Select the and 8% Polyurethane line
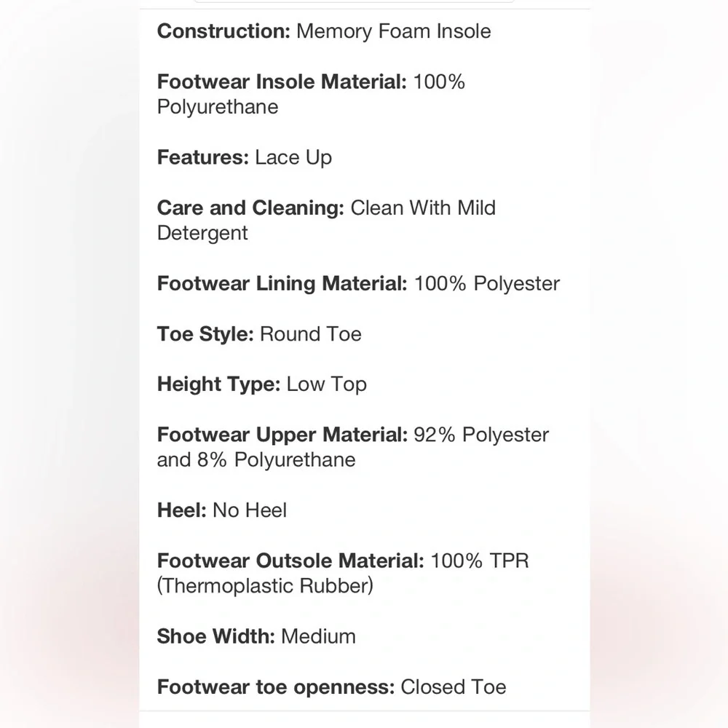The image size is (728, 728). click(256, 460)
